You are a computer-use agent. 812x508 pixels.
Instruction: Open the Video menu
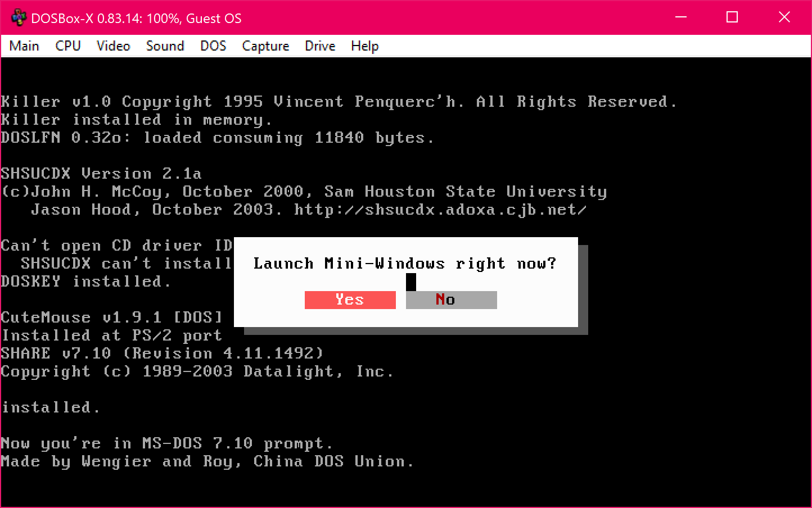113,46
